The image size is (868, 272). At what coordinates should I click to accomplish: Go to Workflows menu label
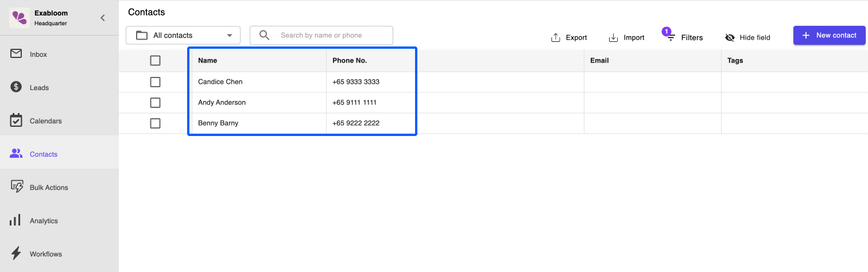pos(46,254)
